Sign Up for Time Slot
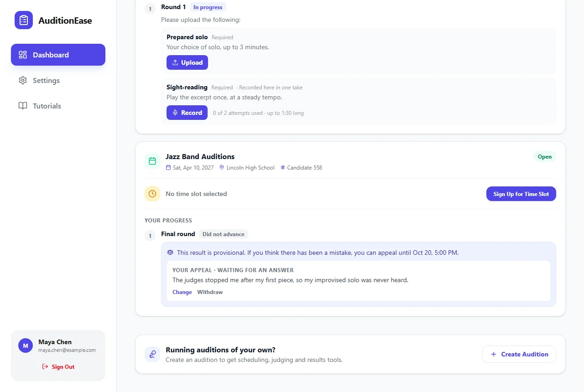The width and height of the screenshot is (584, 392). coord(521,194)
